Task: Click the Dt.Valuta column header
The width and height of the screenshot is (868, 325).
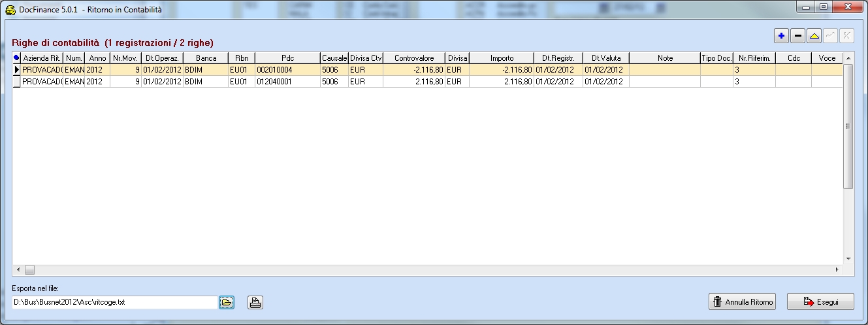Action: (x=606, y=58)
